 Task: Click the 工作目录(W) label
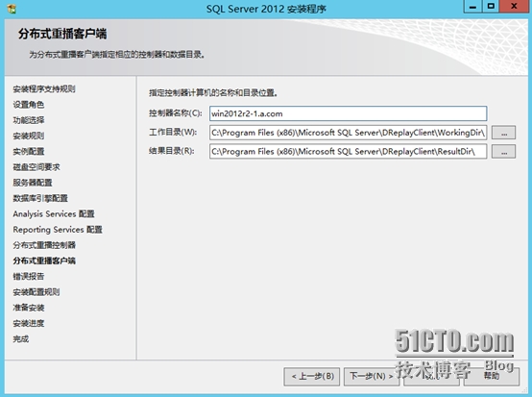coord(173,132)
